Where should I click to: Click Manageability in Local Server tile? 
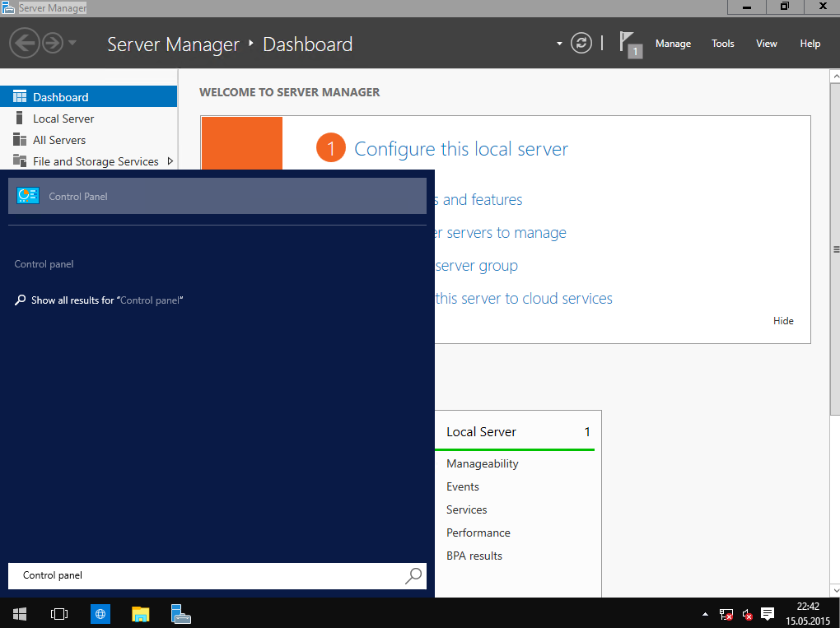pyautogui.click(x=482, y=463)
